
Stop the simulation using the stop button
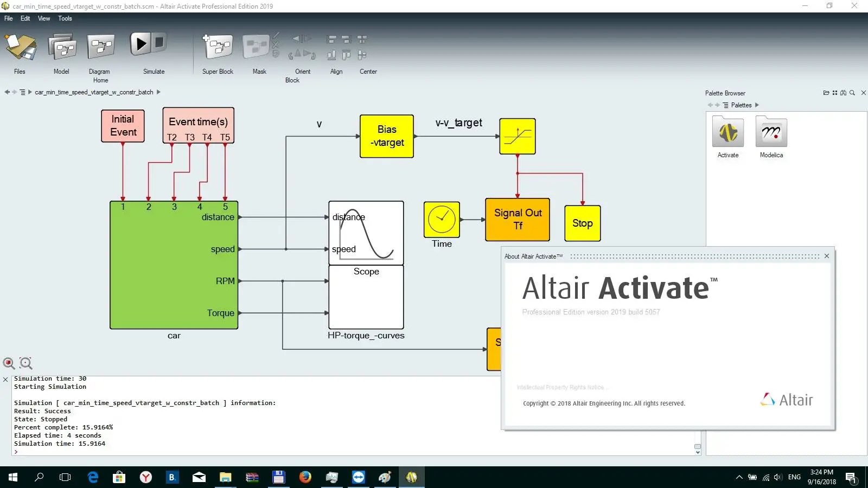click(x=159, y=42)
